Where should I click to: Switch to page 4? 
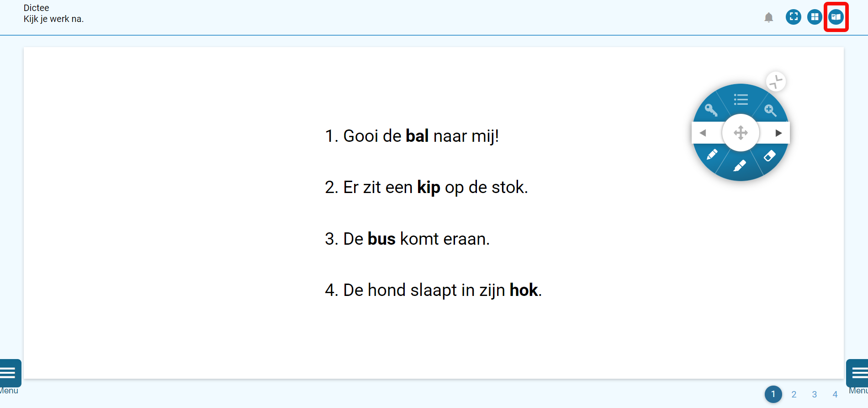click(835, 394)
